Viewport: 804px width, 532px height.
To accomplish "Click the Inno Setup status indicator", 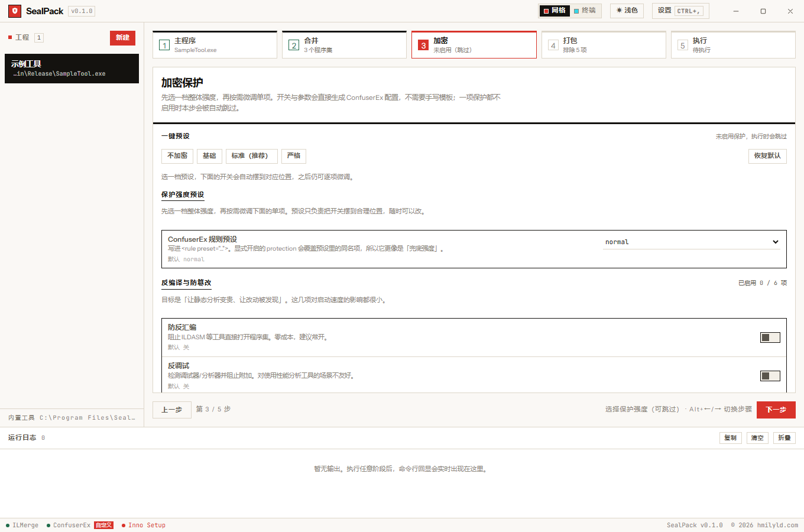I will point(144,525).
